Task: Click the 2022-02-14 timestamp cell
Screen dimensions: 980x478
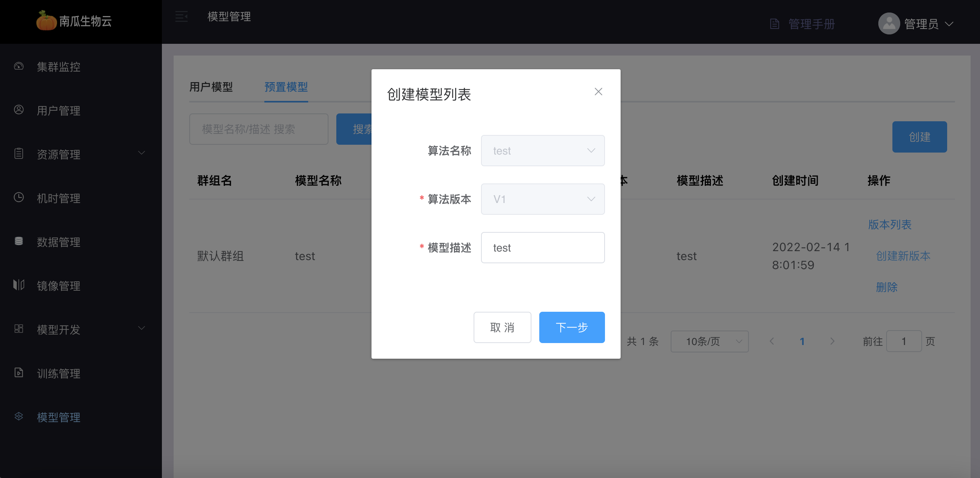Action: [x=811, y=256]
